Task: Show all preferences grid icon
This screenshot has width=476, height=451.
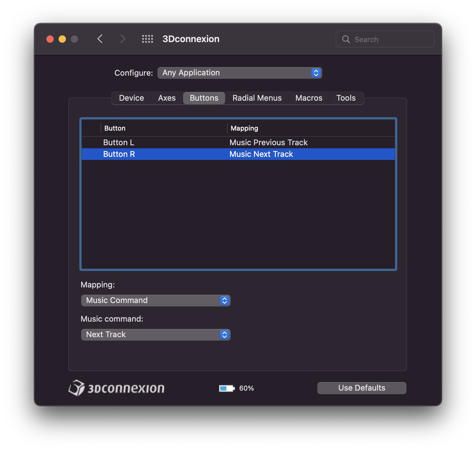Action: point(147,39)
